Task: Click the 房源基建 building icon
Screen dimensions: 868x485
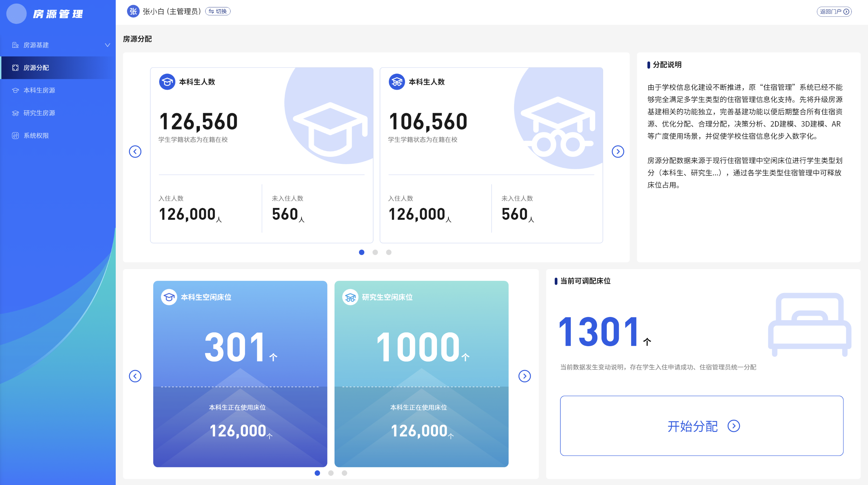Action: coord(15,45)
